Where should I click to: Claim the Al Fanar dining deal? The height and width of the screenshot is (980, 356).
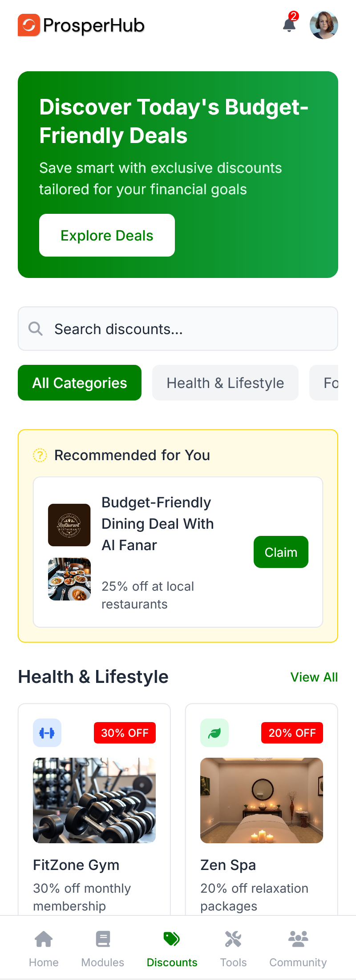pyautogui.click(x=281, y=552)
